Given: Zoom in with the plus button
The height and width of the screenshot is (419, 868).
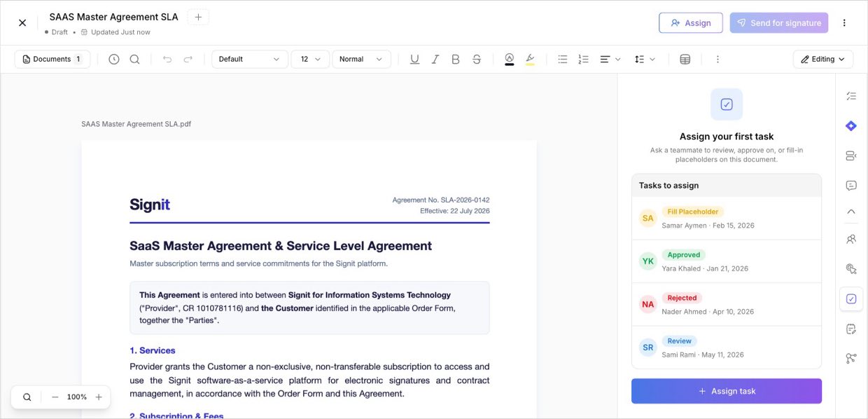Looking at the screenshot, I should pos(99,397).
